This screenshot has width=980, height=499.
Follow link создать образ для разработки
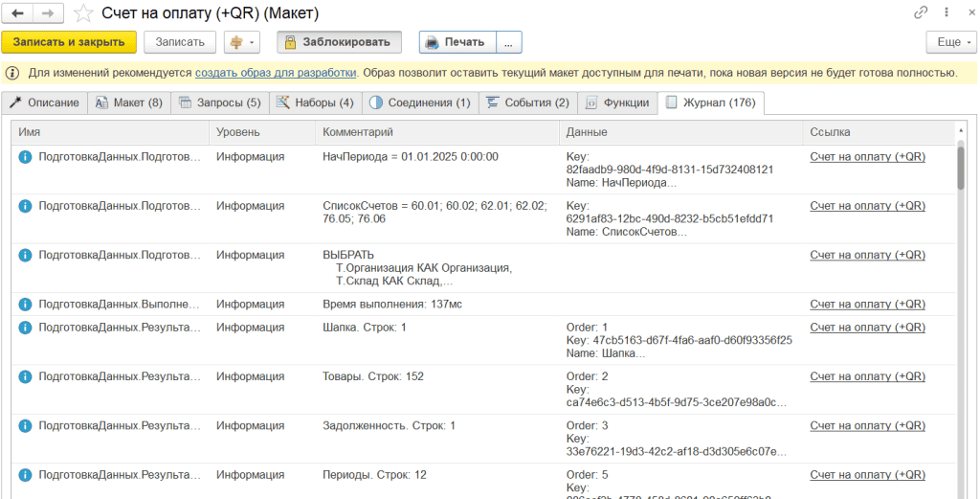tap(276, 73)
